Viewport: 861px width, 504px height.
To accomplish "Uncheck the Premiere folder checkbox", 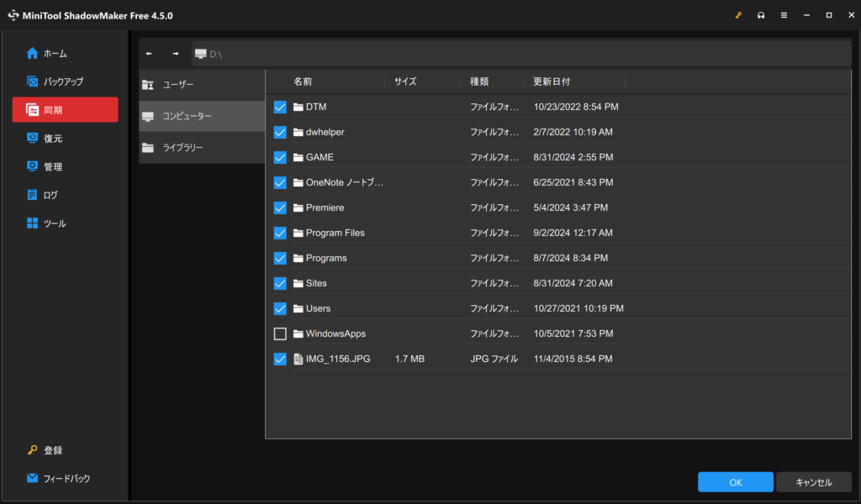I will 280,207.
